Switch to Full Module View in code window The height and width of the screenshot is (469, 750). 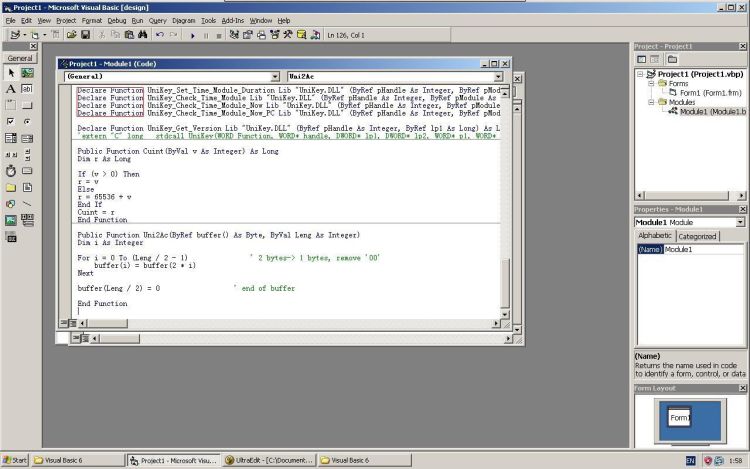click(72, 323)
